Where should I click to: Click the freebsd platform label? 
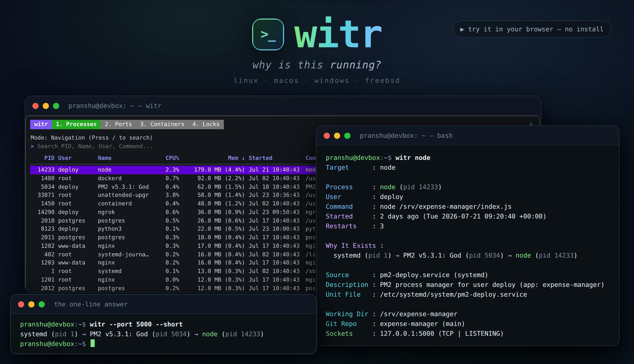point(382,80)
